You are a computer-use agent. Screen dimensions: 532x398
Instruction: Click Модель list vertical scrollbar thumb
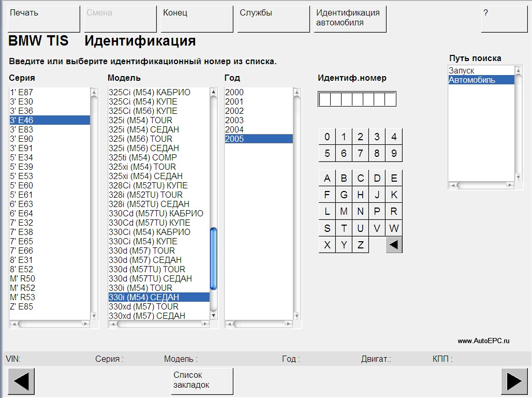213,259
